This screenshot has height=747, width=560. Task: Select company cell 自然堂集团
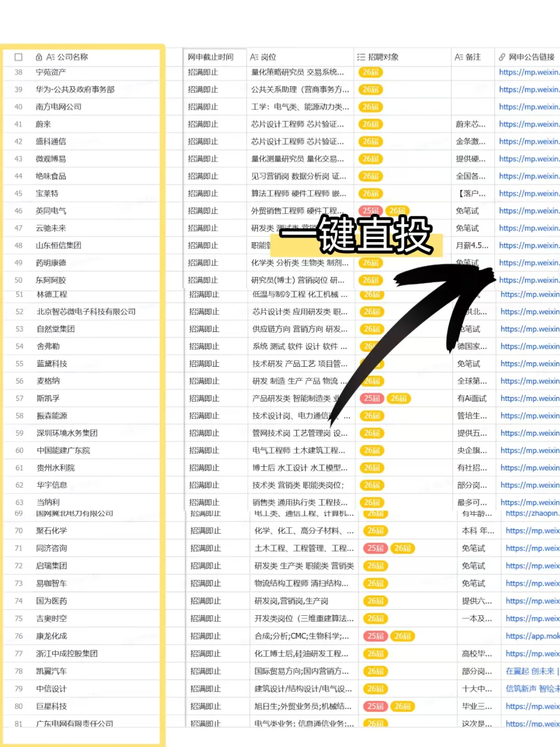56,329
